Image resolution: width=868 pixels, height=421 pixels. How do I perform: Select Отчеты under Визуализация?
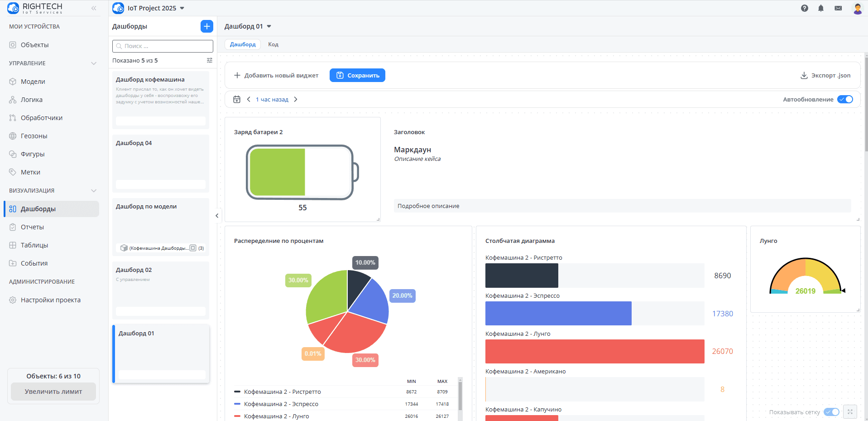[x=32, y=227]
